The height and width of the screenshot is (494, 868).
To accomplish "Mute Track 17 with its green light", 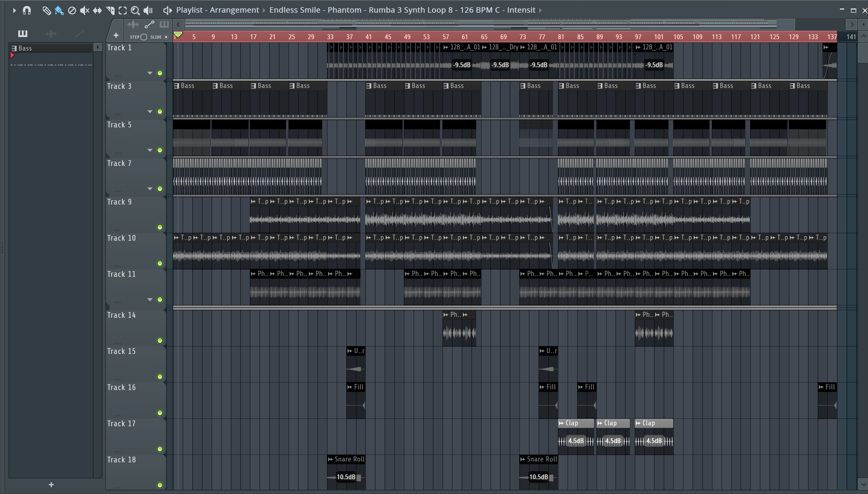I will pyautogui.click(x=160, y=449).
